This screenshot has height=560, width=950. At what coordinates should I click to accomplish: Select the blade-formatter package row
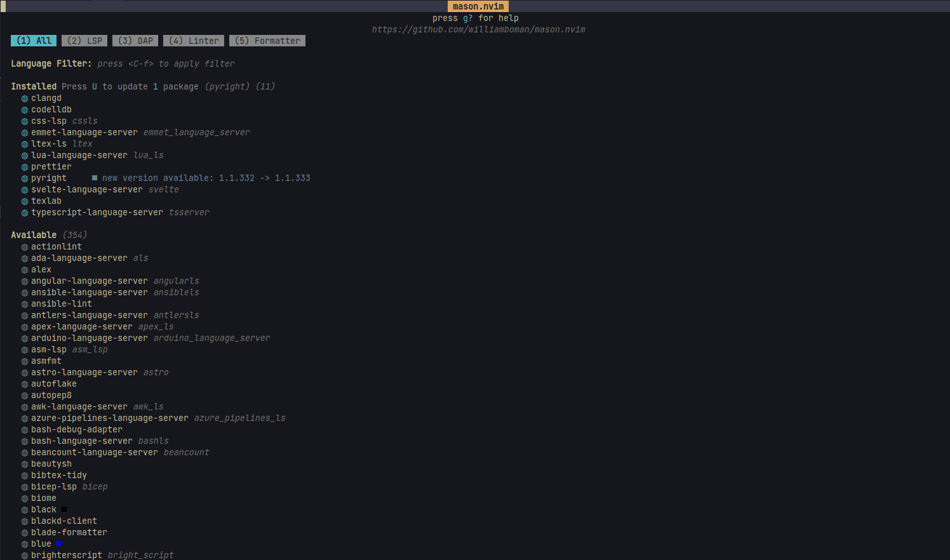tap(64, 532)
